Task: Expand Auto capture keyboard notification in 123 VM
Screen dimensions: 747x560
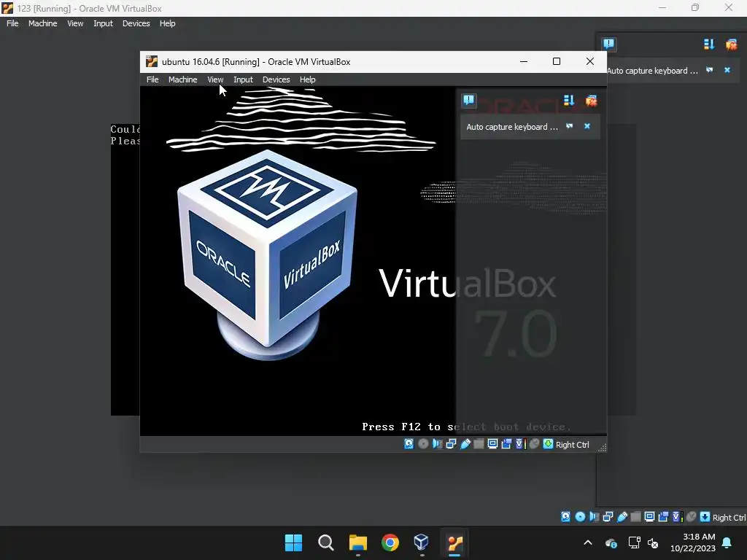Action: (x=652, y=71)
